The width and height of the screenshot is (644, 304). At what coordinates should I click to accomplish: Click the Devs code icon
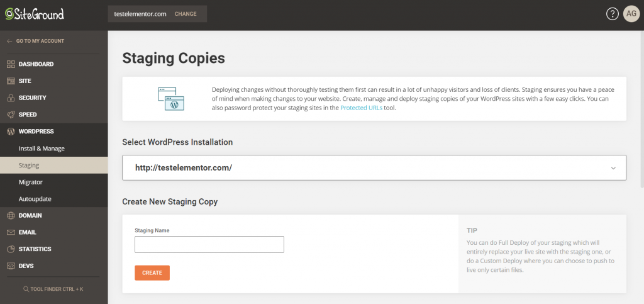(11, 266)
